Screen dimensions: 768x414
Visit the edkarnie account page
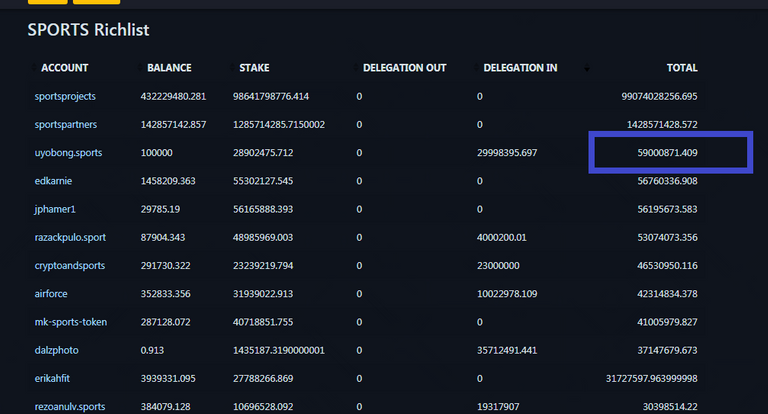(53, 181)
